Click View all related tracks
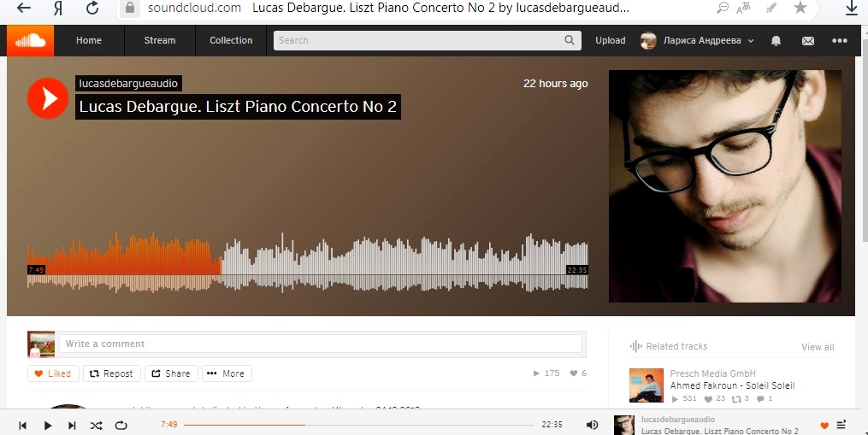Image resolution: width=868 pixels, height=435 pixels. pos(818,347)
